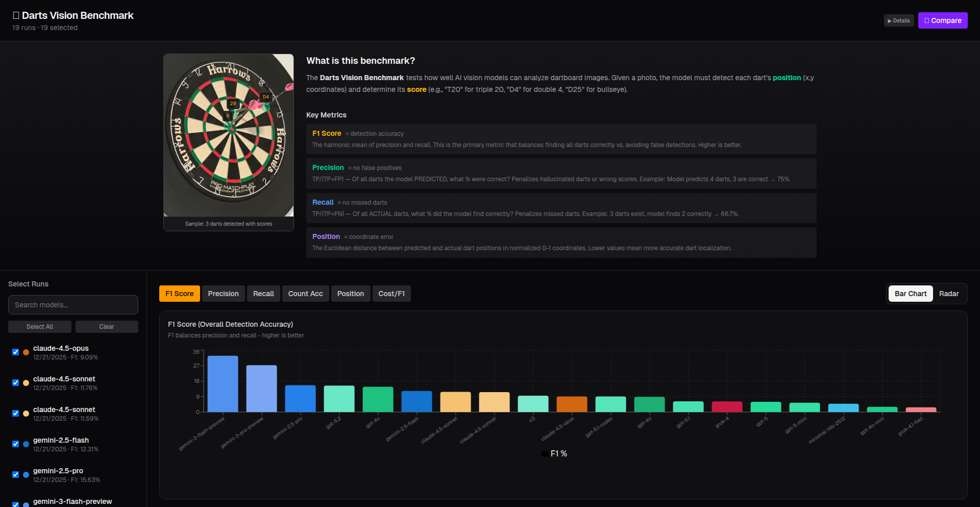Switch to the Precision metric tab
The width and height of the screenshot is (980, 507).
tap(223, 294)
